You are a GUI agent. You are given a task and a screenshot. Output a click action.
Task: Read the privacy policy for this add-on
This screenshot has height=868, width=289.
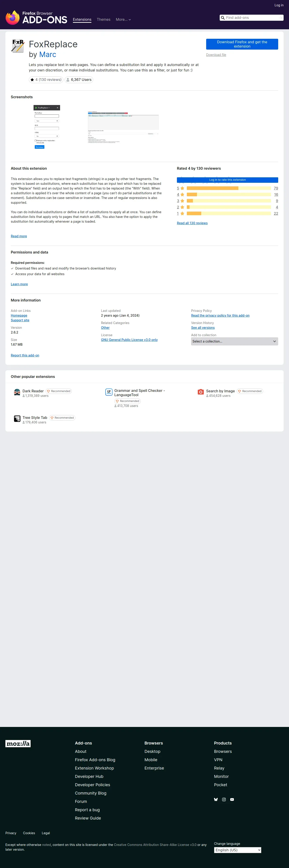pos(220,316)
